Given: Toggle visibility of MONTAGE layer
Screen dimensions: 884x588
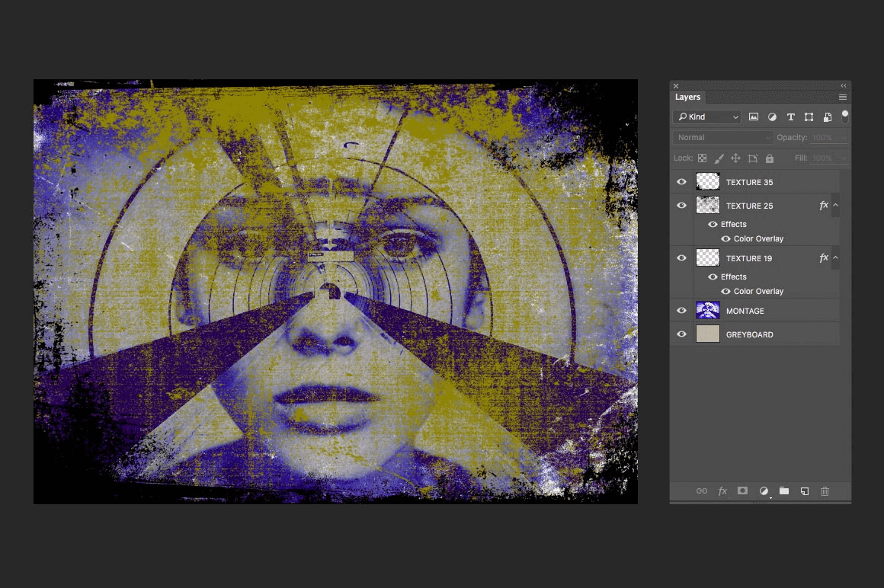Looking at the screenshot, I should pos(681,311).
